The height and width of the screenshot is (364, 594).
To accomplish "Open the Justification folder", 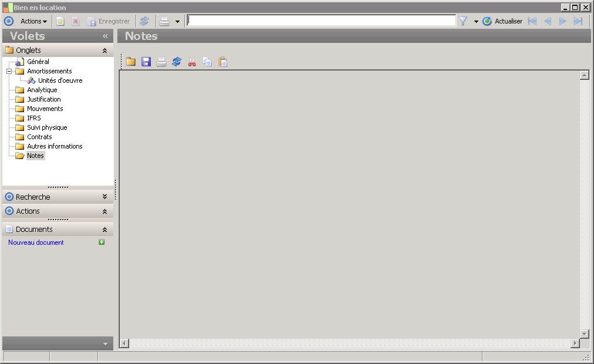I will [x=43, y=99].
